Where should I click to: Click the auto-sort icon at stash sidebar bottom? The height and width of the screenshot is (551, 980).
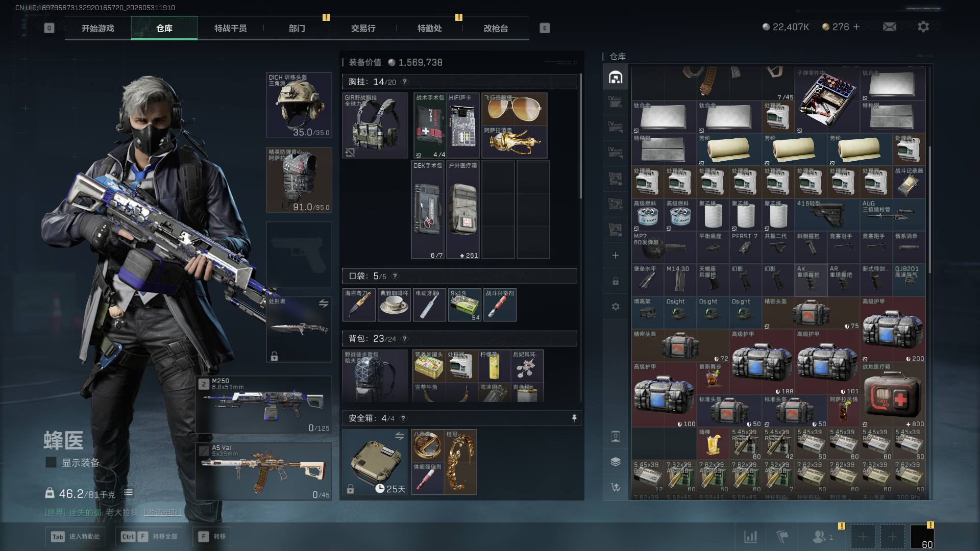616,487
